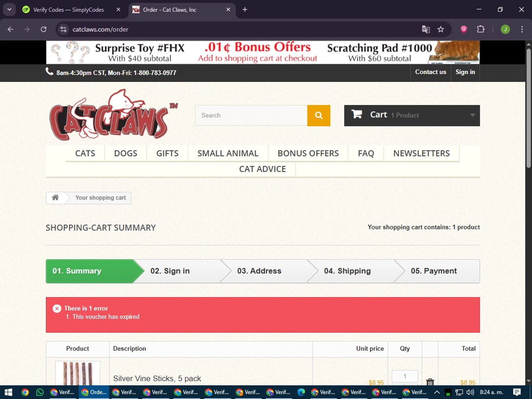Open the GIFTS menu

point(167,153)
